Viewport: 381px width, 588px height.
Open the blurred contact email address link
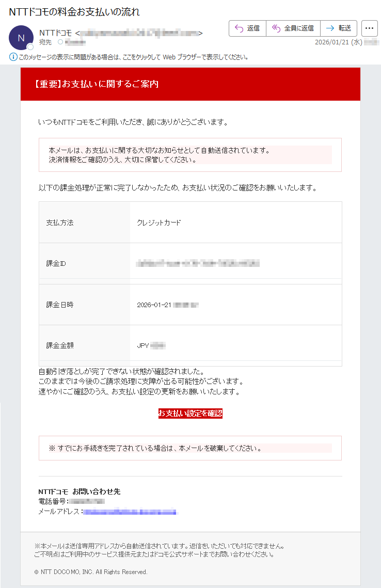130,512
